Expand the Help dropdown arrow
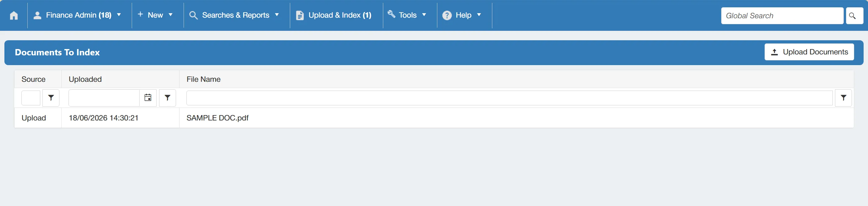Image resolution: width=868 pixels, height=206 pixels. [x=479, y=15]
